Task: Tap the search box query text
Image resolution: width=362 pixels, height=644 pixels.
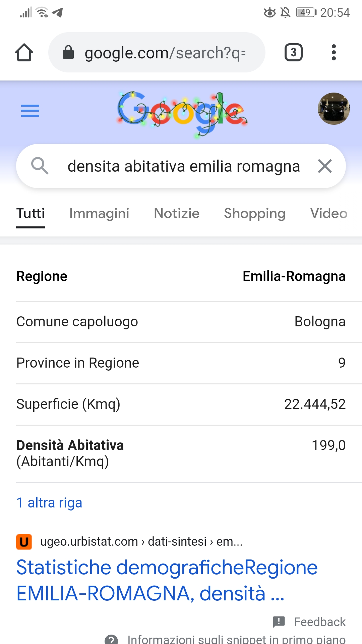Action: 184,166
